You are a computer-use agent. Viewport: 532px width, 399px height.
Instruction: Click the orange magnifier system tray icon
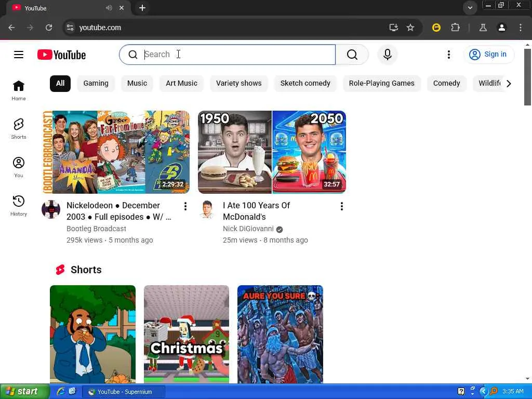coord(494,392)
